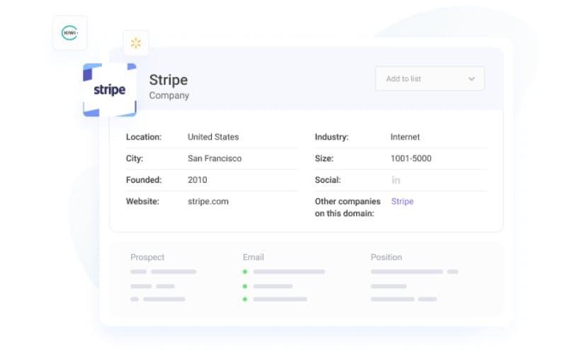This screenshot has height=364, width=588.
Task: Click the San Francisco city value
Action: pos(215,159)
